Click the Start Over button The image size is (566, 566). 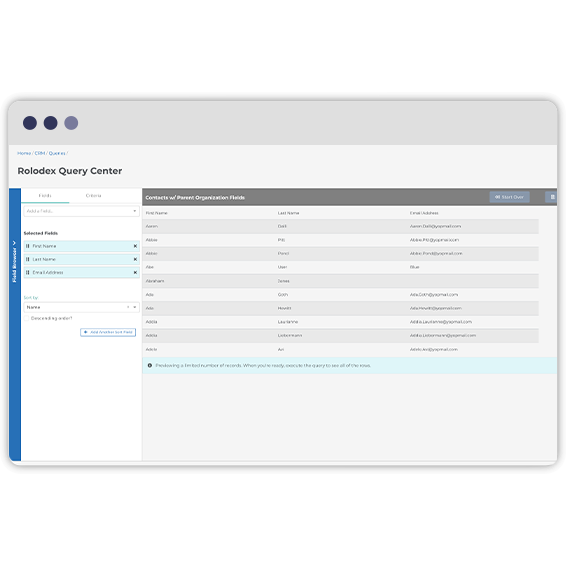coord(509,197)
